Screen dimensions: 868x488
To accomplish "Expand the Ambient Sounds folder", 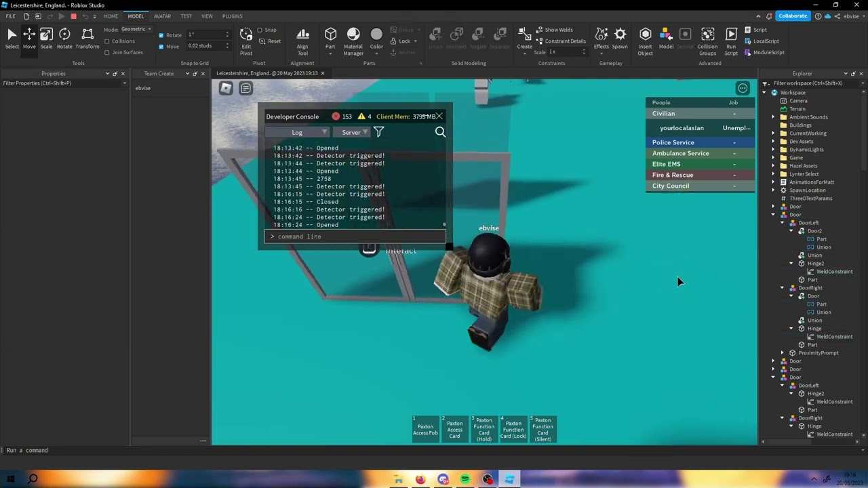I will click(773, 117).
